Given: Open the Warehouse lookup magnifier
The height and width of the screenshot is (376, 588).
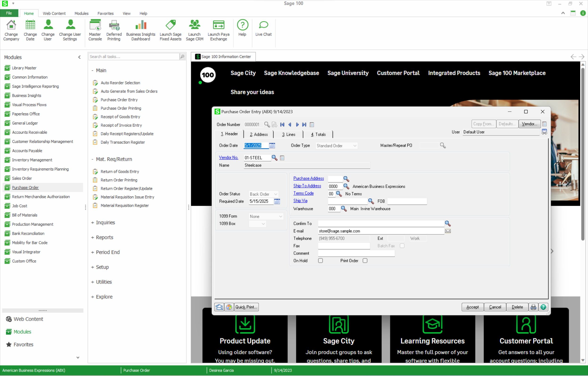Looking at the screenshot, I should [344, 209].
